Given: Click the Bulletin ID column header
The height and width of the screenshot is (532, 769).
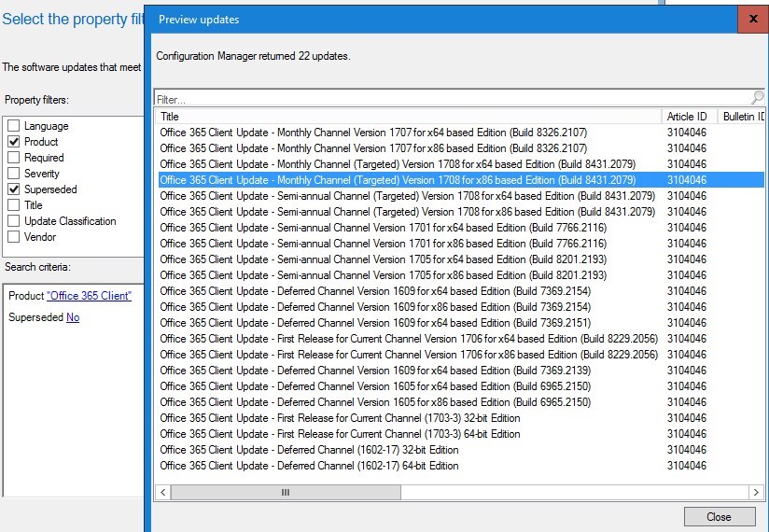Looking at the screenshot, I should 741,117.
